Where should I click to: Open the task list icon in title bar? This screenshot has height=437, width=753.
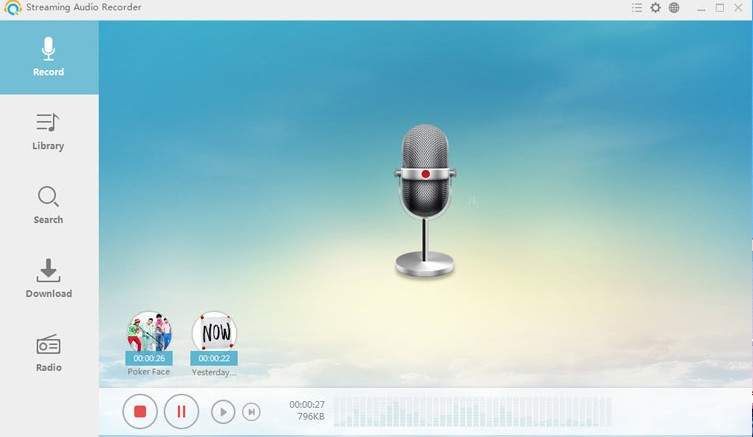pyautogui.click(x=637, y=8)
